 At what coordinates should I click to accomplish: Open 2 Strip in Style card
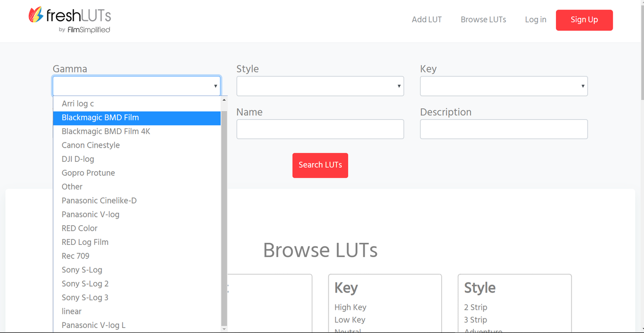coord(475,307)
